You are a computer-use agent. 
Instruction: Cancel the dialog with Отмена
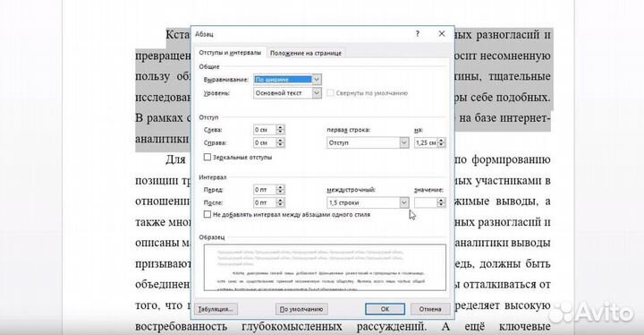pos(430,309)
